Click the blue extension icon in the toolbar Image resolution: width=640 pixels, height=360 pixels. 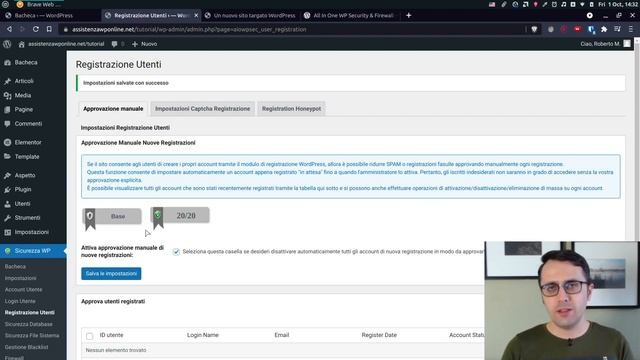(591, 29)
